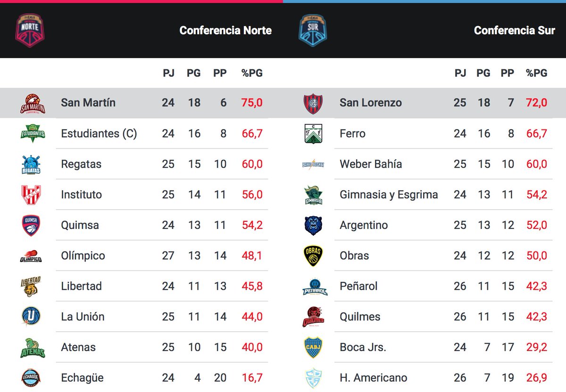The image size is (566, 392).
Task: Click the Regatas team crest
Action: [31, 164]
